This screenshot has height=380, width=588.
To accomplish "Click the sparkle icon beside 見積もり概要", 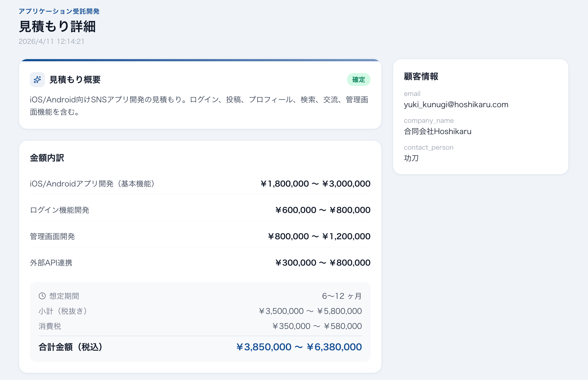I will click(x=37, y=80).
